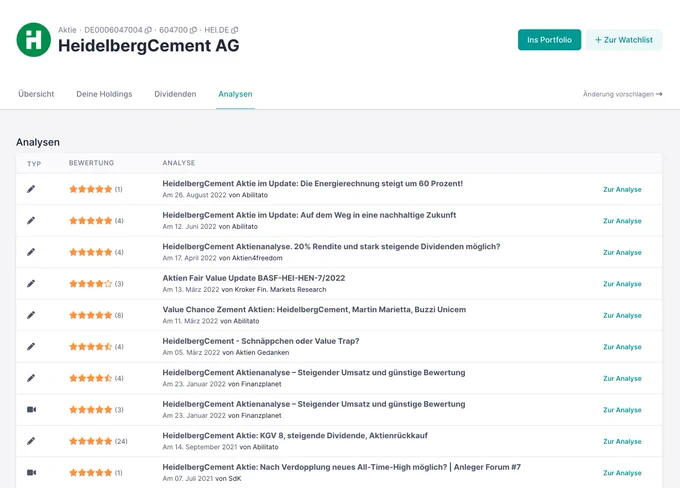The image size is (680, 488).
Task: Open Zur Analyse for nachhaltige Zukunft article
Action: pos(622,221)
